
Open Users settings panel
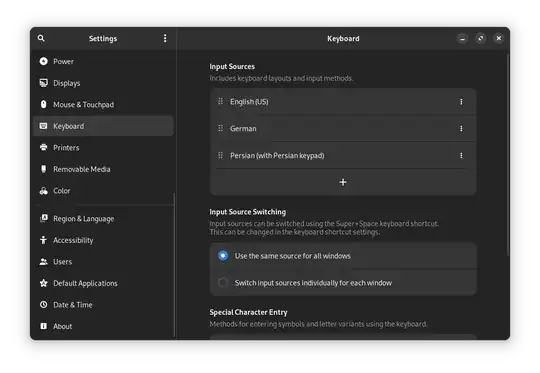[x=103, y=262]
